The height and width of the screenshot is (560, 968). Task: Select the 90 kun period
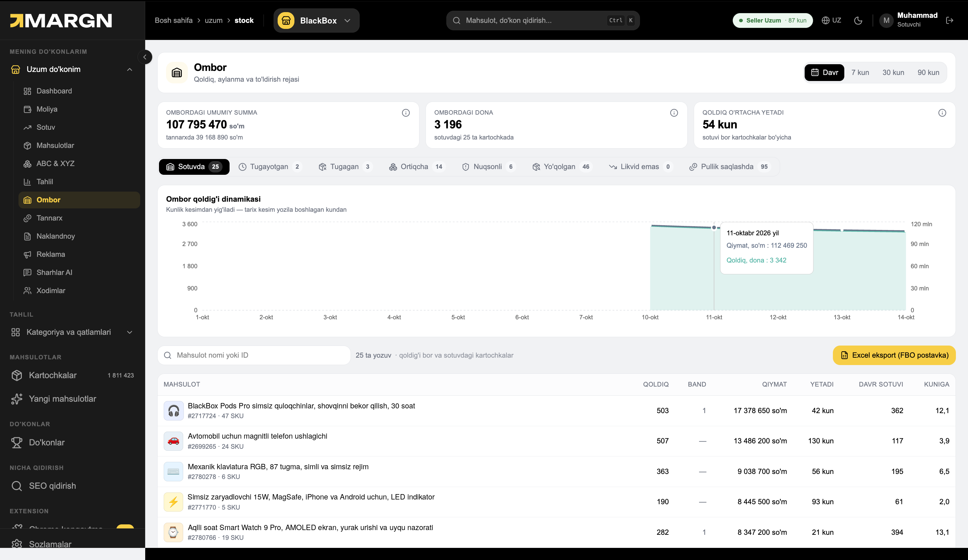point(928,73)
